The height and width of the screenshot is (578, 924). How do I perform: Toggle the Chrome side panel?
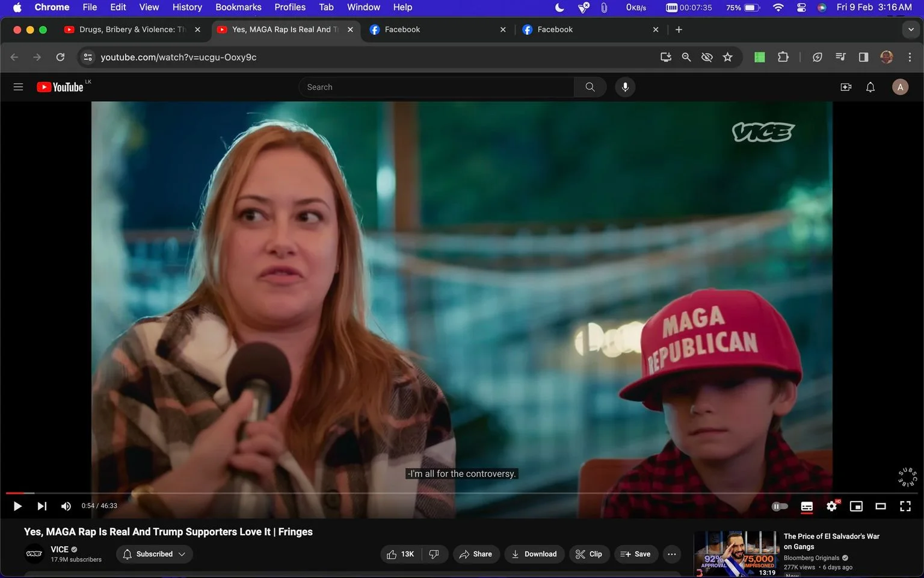863,57
